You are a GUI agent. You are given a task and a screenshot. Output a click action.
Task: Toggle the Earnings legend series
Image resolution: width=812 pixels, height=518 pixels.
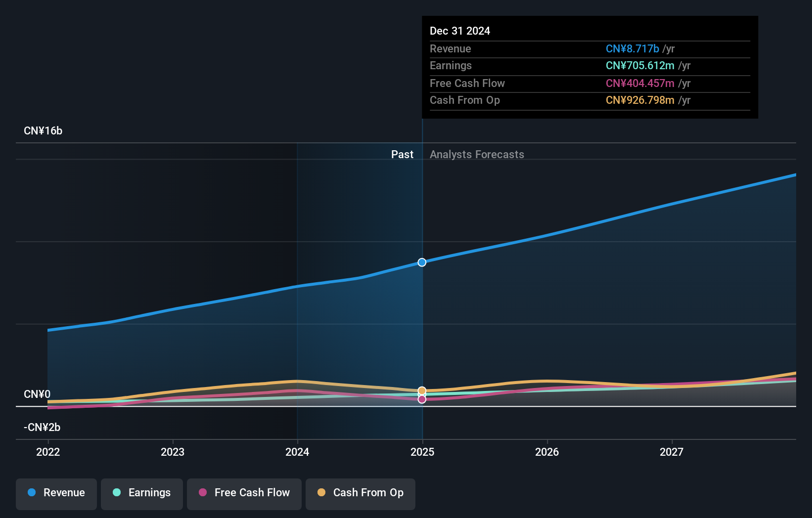(142, 494)
